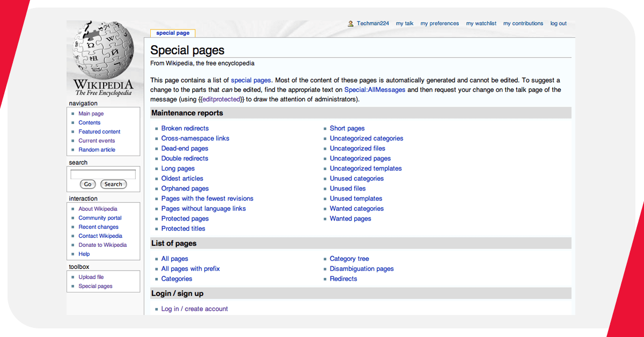Go to Main page in navigation
Screen dimensions: 644x337
click(x=91, y=114)
